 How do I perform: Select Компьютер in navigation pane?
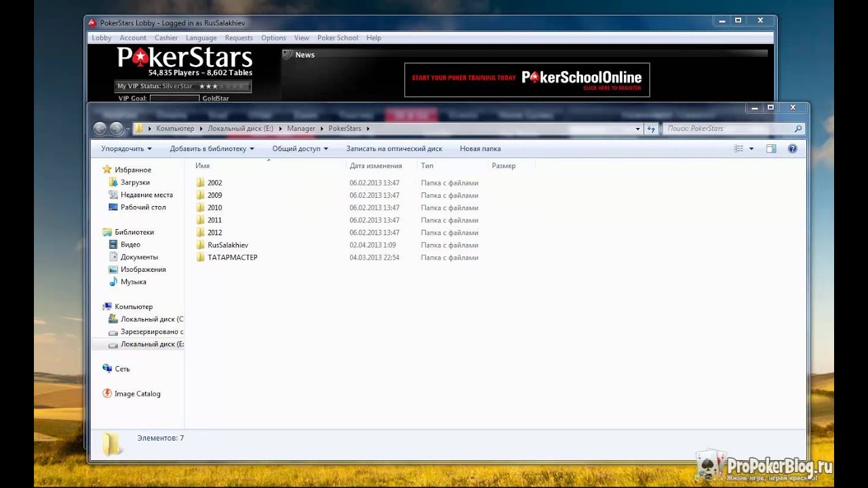[127, 306]
